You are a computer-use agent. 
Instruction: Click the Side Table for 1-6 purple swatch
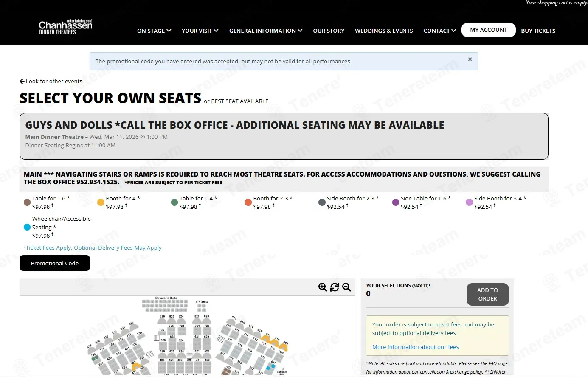396,203
